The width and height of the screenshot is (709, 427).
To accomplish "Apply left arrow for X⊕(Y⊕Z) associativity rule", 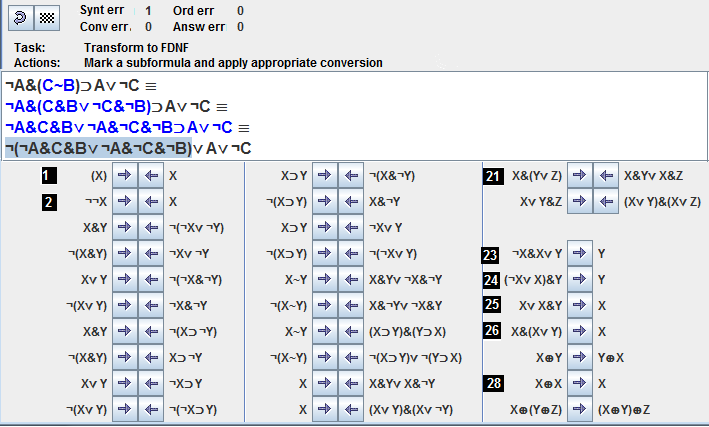I will pyautogui.click(x=607, y=410).
